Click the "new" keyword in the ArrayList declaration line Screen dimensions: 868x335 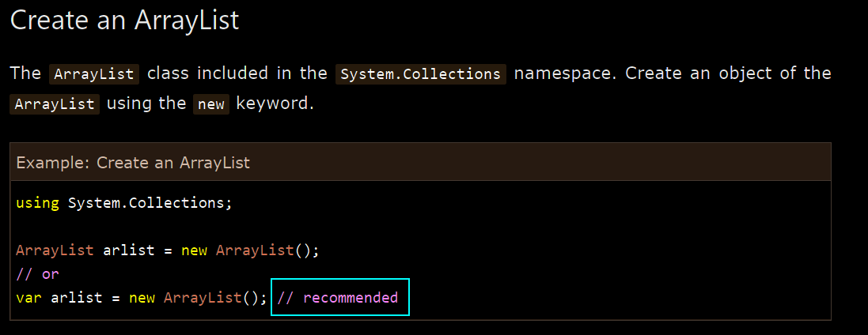[194, 250]
